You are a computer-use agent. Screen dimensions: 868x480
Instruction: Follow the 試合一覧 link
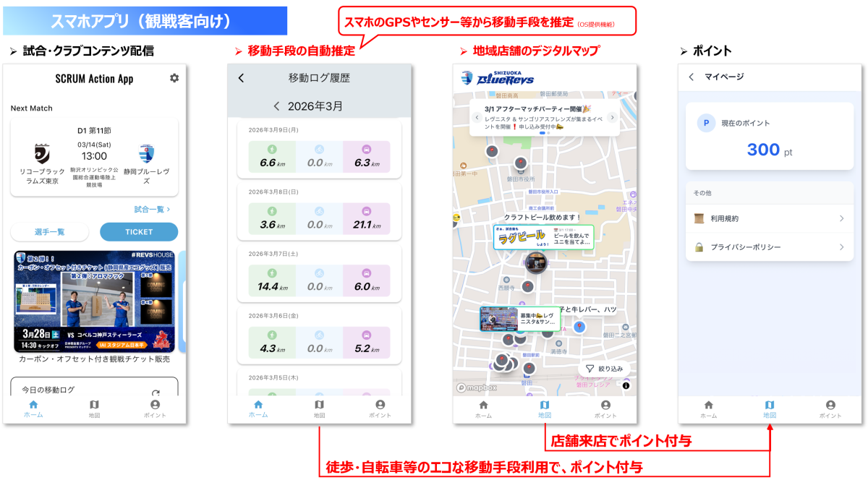[152, 209]
